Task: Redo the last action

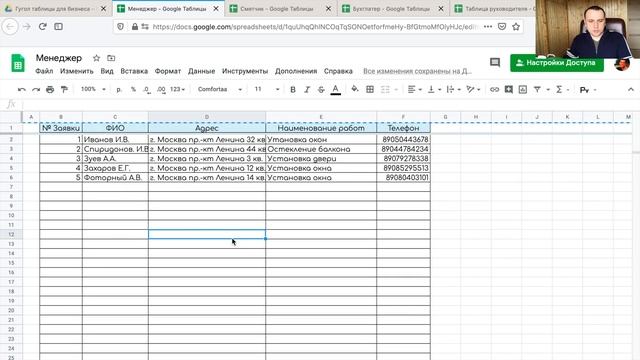Action: pyautogui.click(x=36, y=89)
